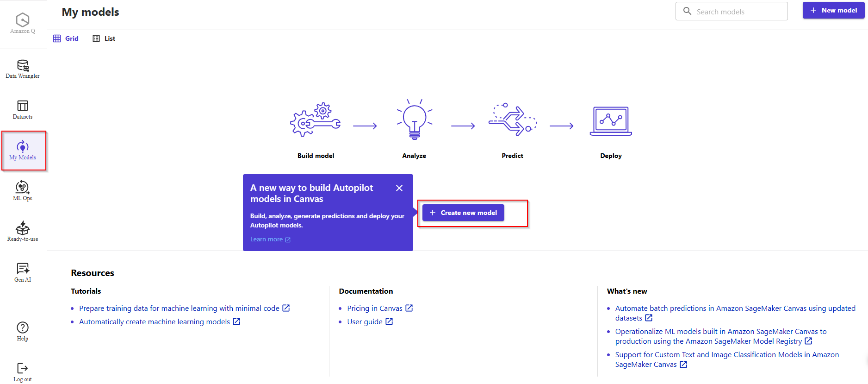This screenshot has height=384, width=868.
Task: Open Automatically create machine learning models link
Action: (160, 322)
